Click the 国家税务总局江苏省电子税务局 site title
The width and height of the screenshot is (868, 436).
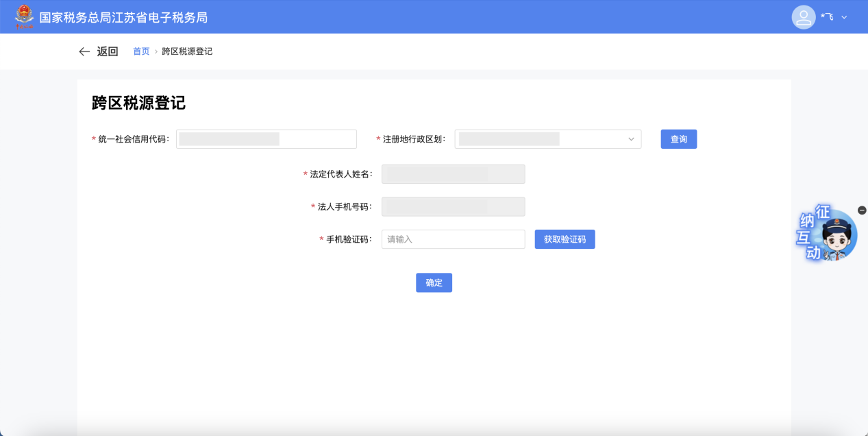click(123, 17)
